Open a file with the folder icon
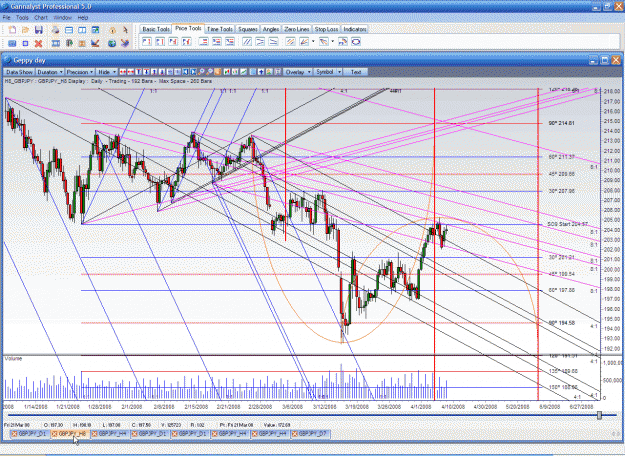The width and height of the screenshot is (625, 456). pyautogui.click(x=26, y=30)
